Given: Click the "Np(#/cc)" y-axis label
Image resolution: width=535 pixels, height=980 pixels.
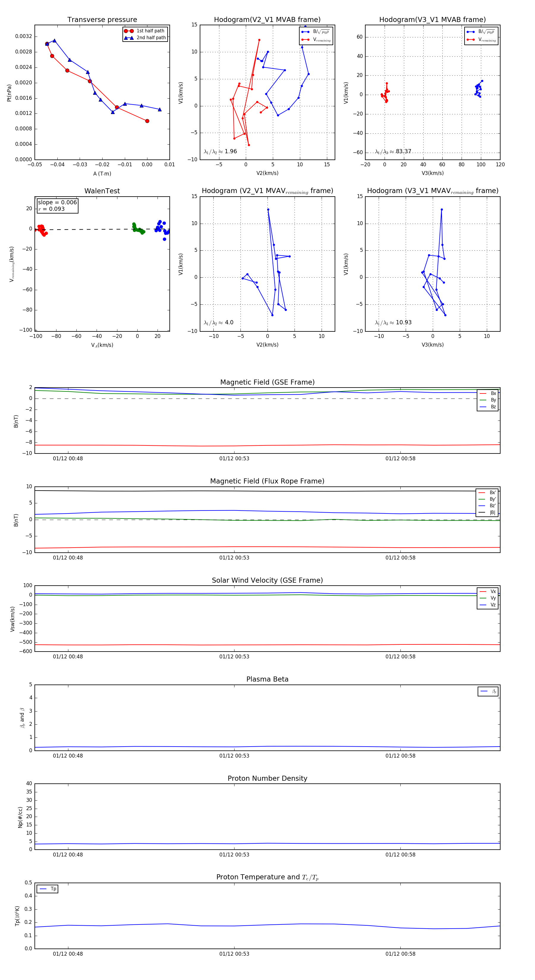Looking at the screenshot, I should click(x=20, y=817).
